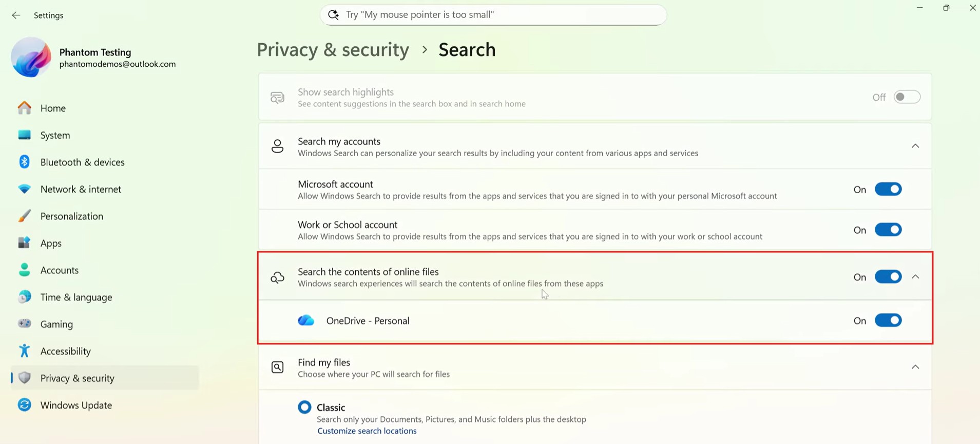Select the Accounts sidebar icon
Screen dimensions: 980x444
[x=24, y=270]
